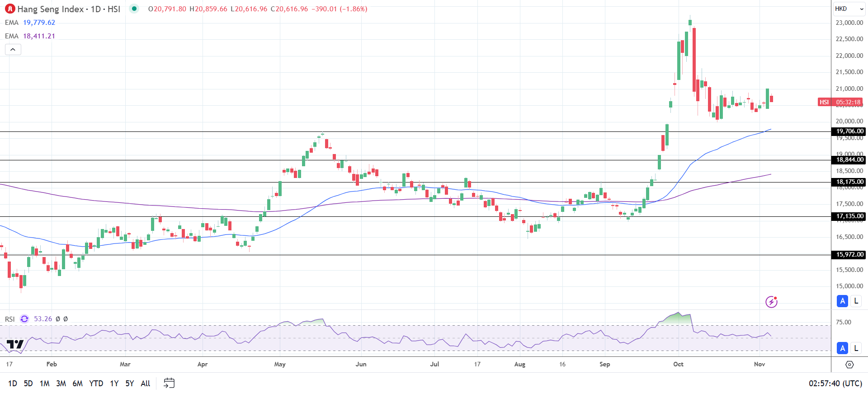
Task: Open chart settings gear icon
Action: pos(849,365)
